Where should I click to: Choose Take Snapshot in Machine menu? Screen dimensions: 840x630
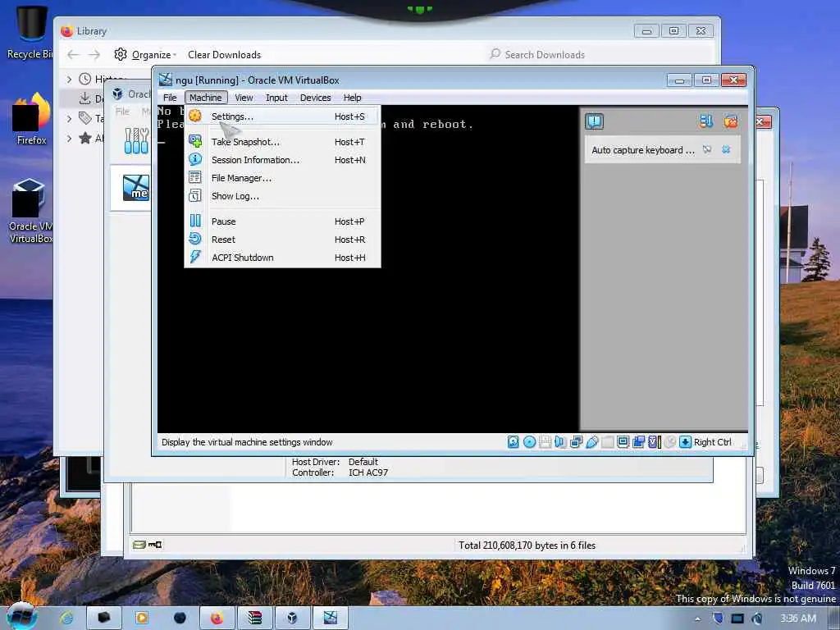(282, 142)
